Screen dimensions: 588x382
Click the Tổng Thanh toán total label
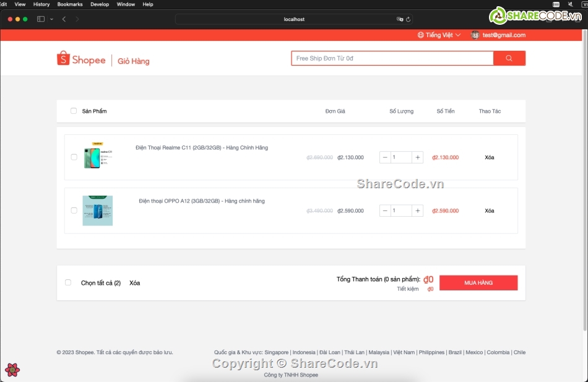coord(378,279)
